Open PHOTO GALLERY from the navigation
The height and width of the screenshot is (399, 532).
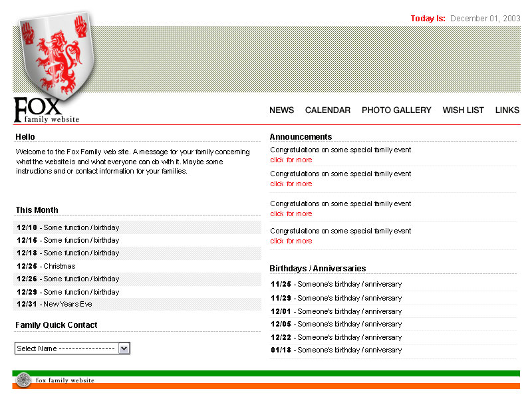(396, 110)
